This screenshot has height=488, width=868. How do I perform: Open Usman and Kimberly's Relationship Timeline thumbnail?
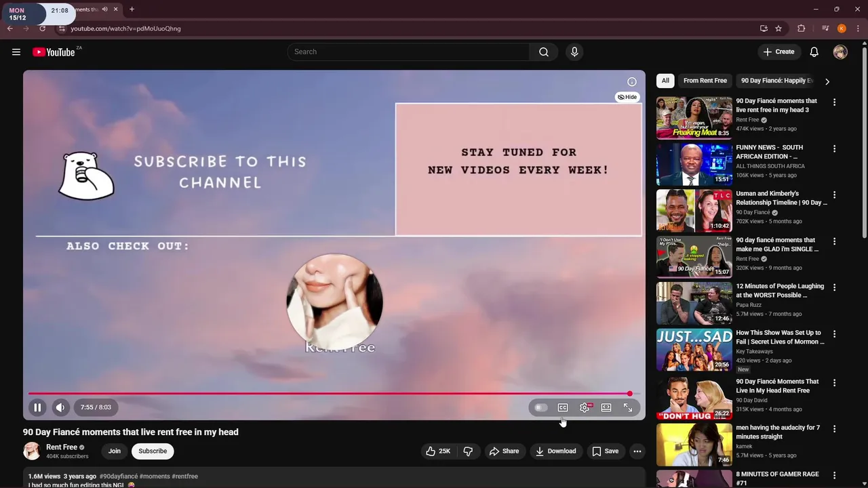694,211
